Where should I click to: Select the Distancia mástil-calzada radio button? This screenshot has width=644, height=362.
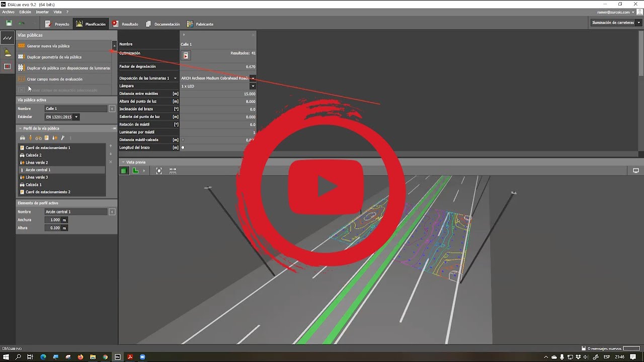183,140
